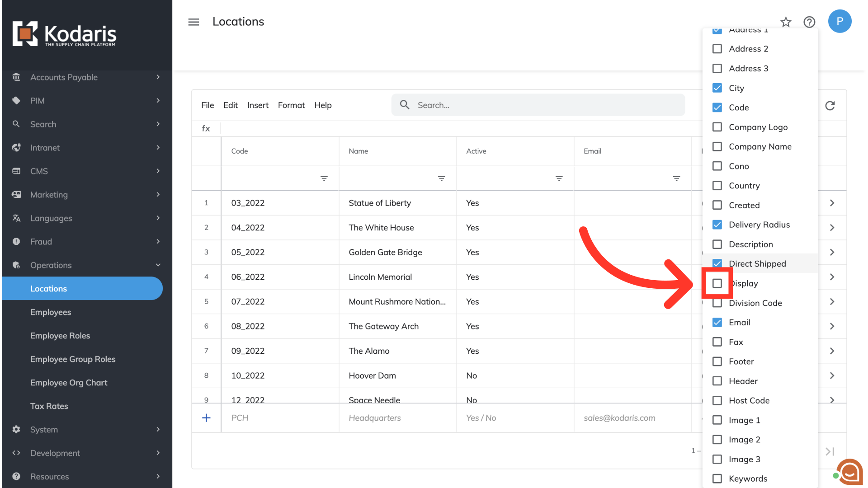Check the Company Logo checkbox

click(x=717, y=127)
